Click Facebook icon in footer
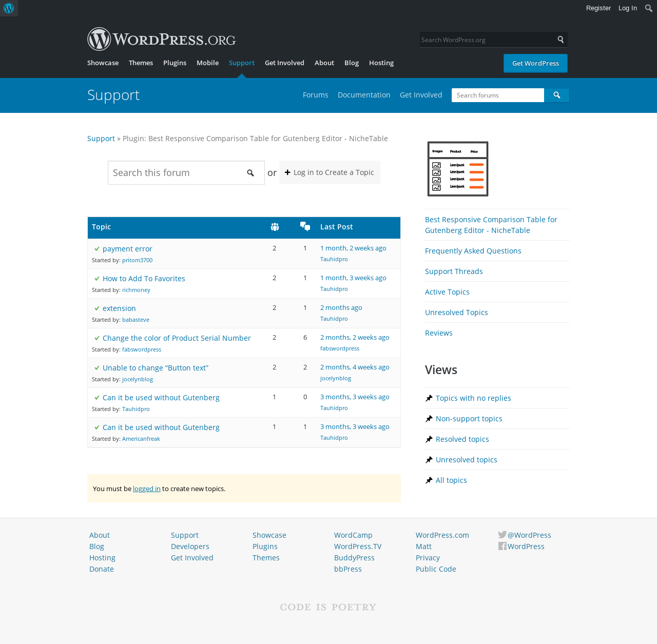The height and width of the screenshot is (644, 657). coord(503,546)
